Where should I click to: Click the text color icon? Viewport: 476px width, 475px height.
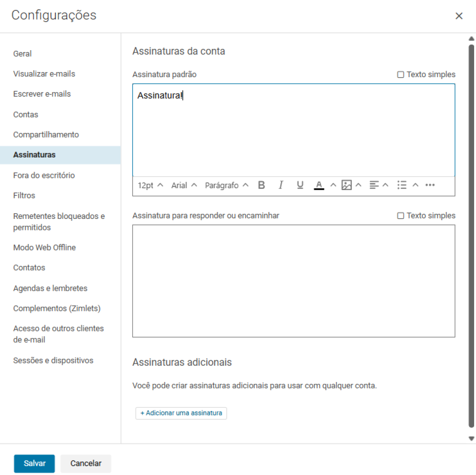click(319, 185)
